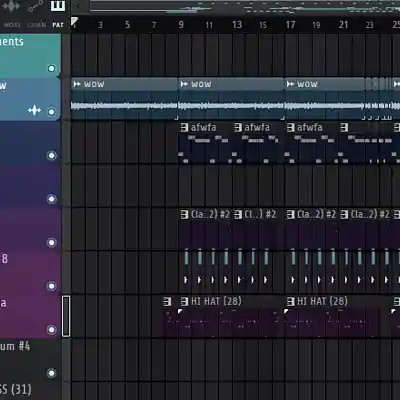Switch to the PAT tab
The width and height of the screenshot is (400, 400).
58,25
